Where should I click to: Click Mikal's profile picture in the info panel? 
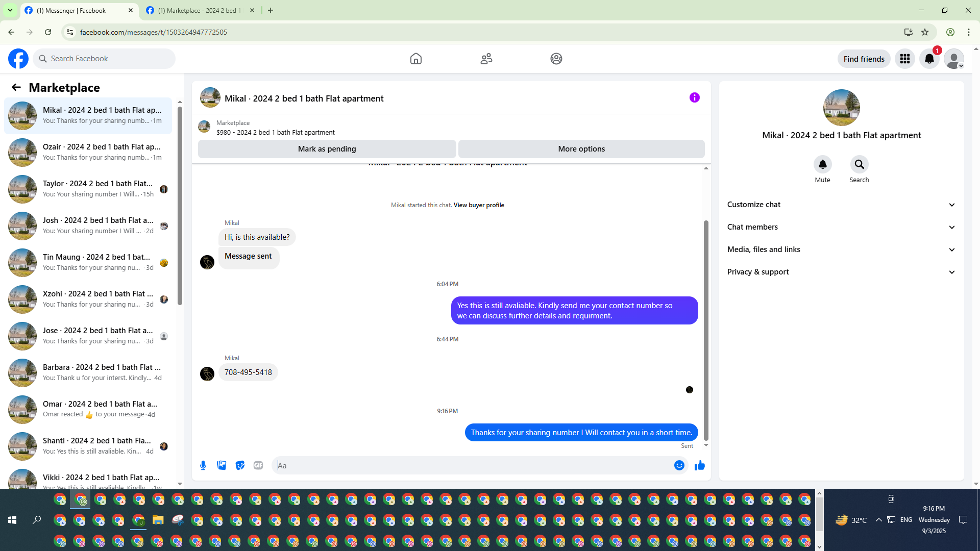pos(842,108)
